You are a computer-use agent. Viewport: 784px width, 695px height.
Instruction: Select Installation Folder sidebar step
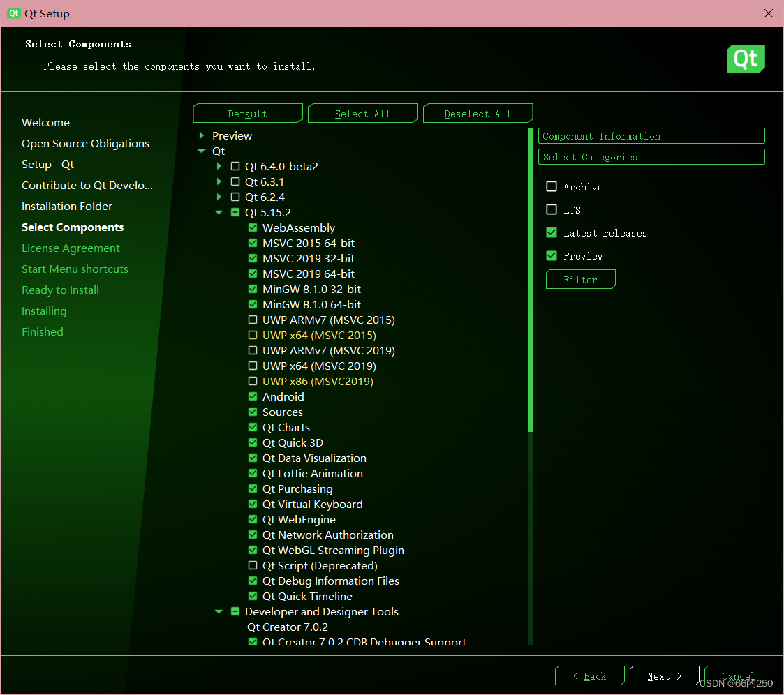click(67, 207)
